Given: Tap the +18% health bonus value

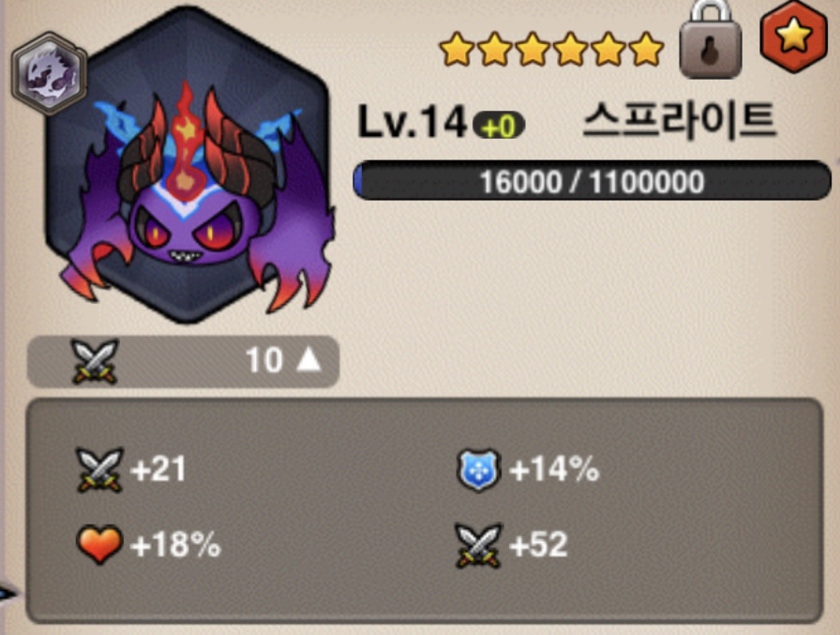Looking at the screenshot, I should pos(175,545).
